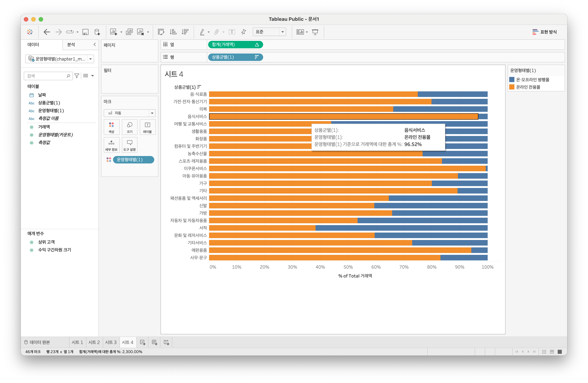
Task: Toggle the pin axis toolbar icon
Action: pos(244,32)
